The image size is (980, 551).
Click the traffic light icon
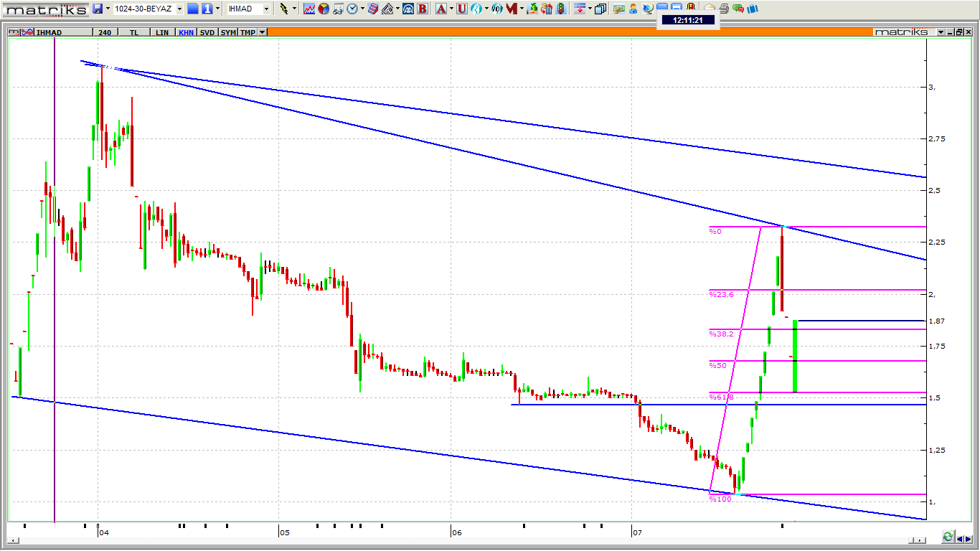560,9
